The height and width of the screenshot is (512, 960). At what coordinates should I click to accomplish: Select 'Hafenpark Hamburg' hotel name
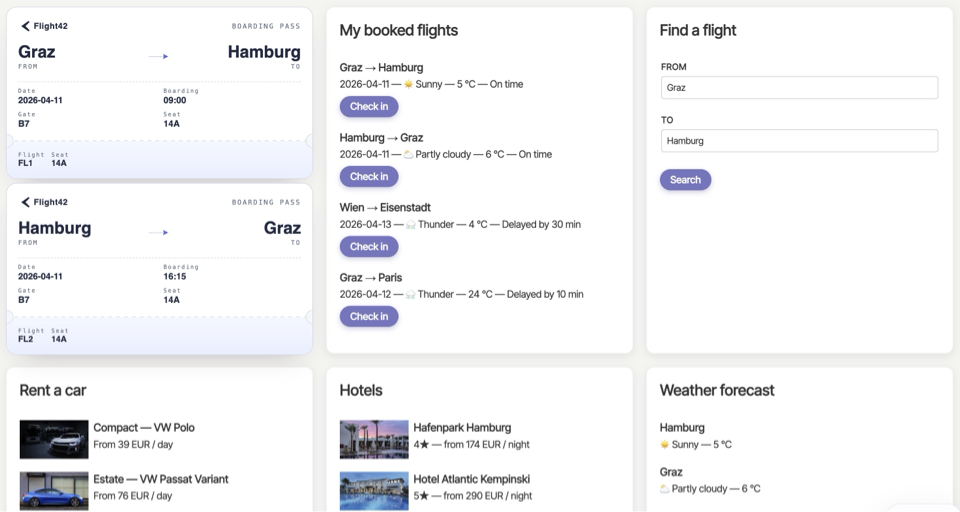pyautogui.click(x=462, y=427)
